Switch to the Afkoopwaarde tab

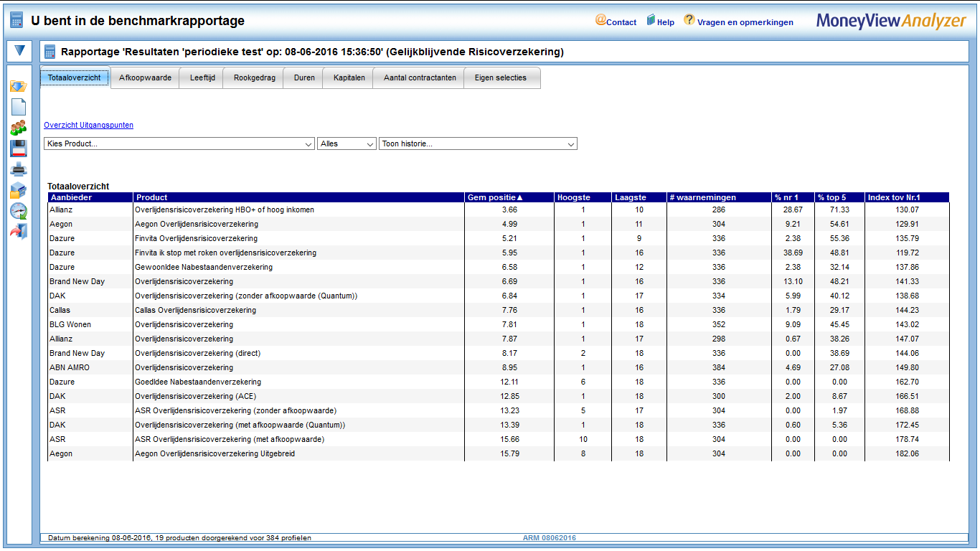point(145,77)
